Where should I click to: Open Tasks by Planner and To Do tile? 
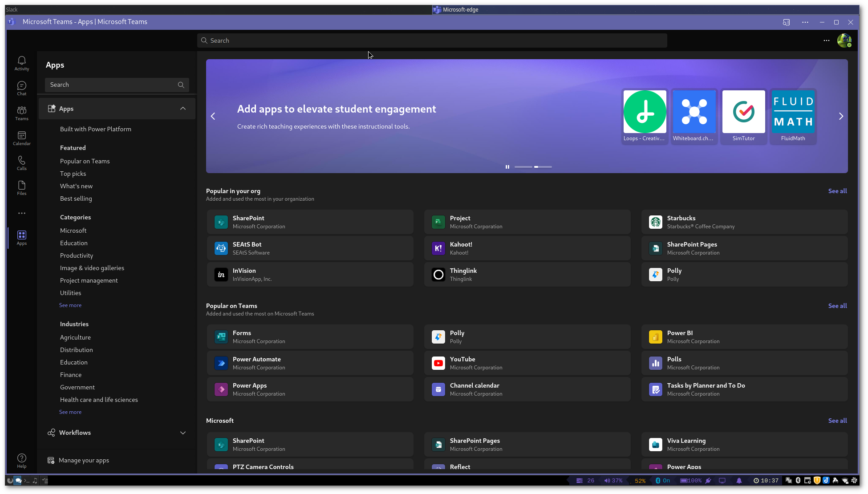pyautogui.click(x=745, y=389)
